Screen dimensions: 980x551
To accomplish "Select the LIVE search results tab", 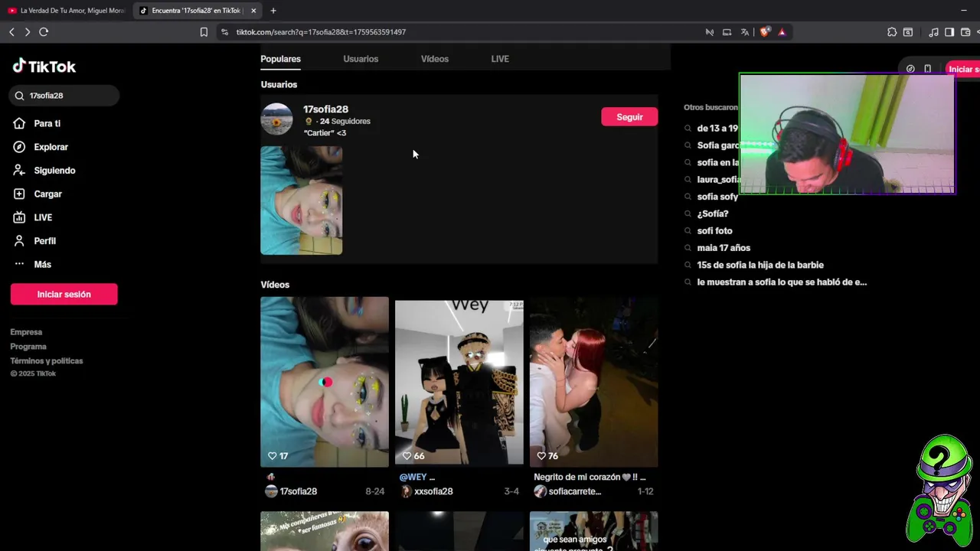I will click(500, 59).
